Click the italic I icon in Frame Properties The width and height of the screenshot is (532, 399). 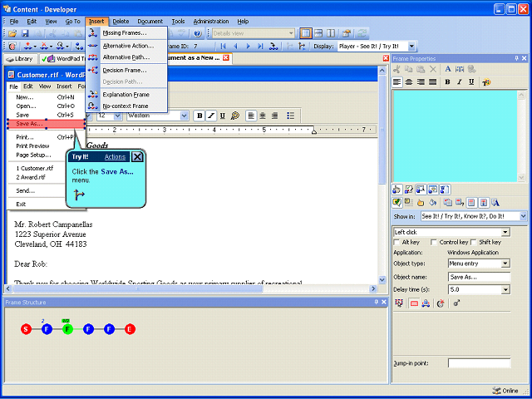point(460,82)
